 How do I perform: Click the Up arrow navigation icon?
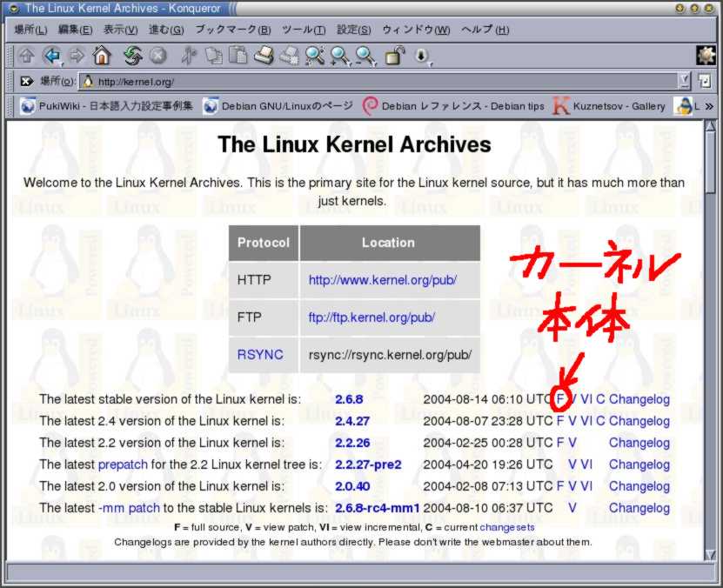point(26,56)
